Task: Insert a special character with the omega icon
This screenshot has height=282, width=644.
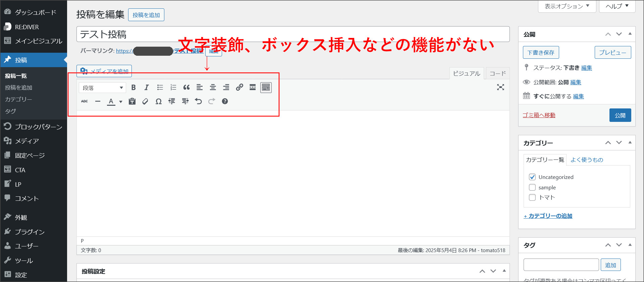Action: coord(159,101)
